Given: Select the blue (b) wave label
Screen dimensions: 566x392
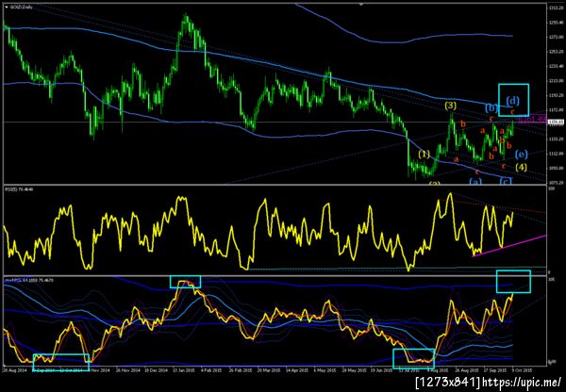Looking at the screenshot, I should 491,107.
